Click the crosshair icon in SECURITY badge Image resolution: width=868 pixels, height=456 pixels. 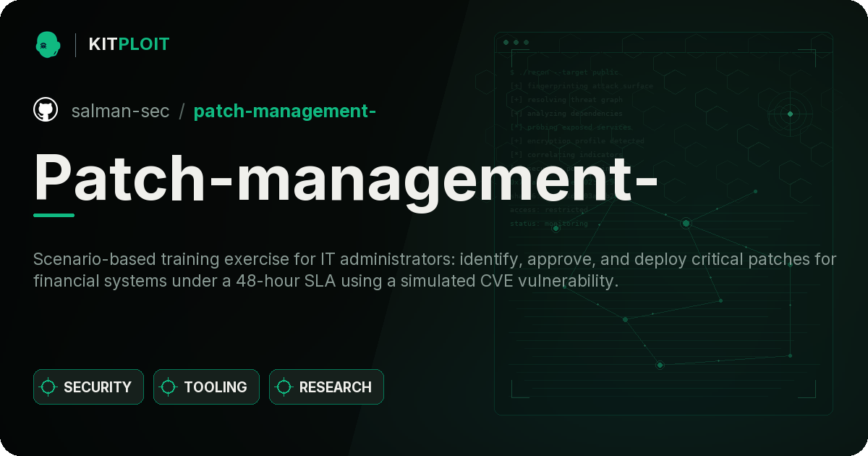[48, 387]
